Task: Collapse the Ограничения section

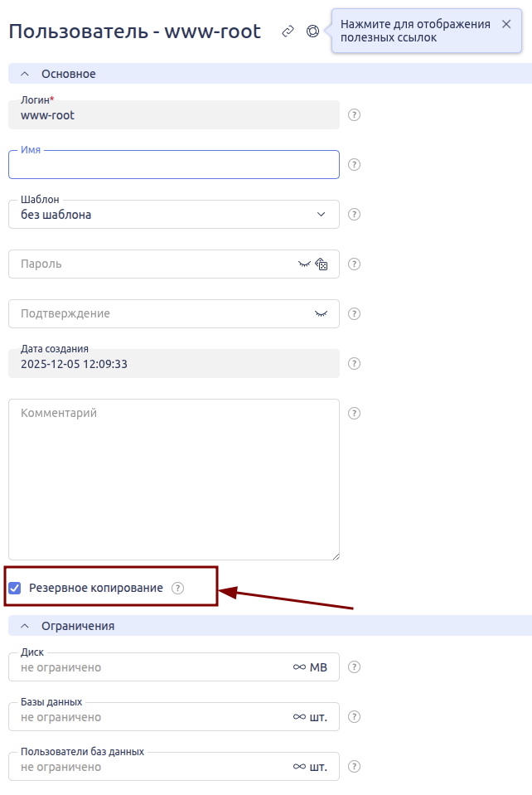Action: (24, 626)
